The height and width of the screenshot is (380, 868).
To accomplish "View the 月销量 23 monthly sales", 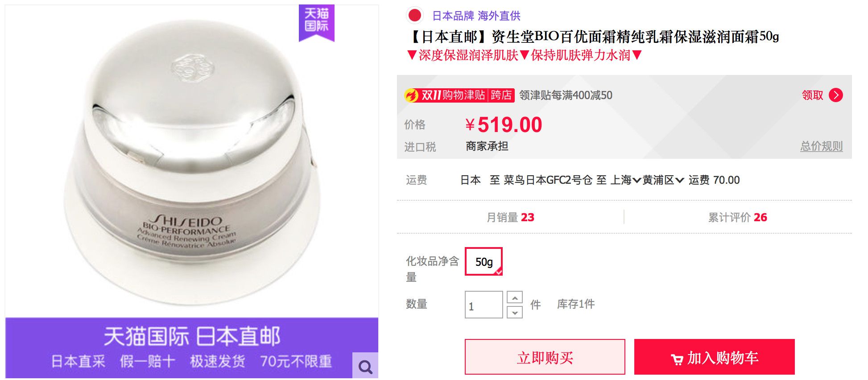I will coord(510,217).
